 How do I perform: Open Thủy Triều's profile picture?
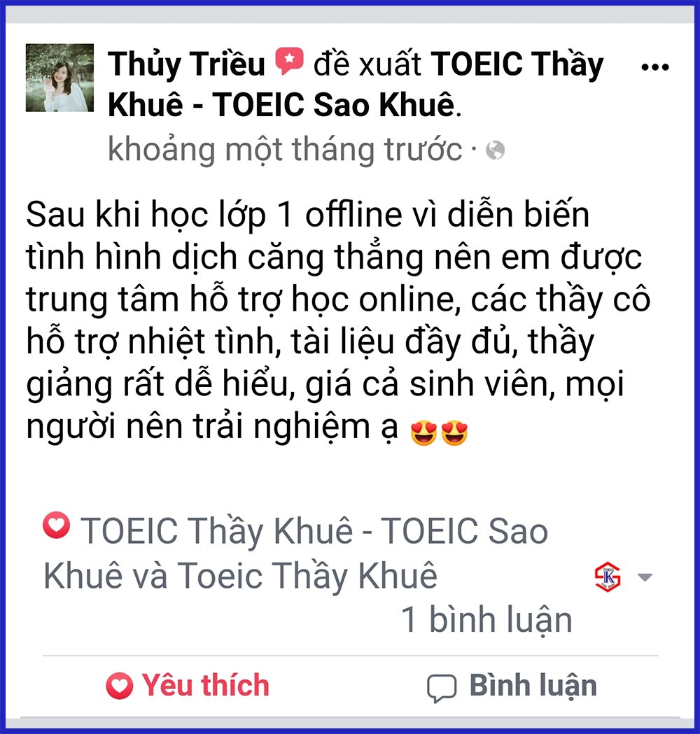[x=59, y=78]
